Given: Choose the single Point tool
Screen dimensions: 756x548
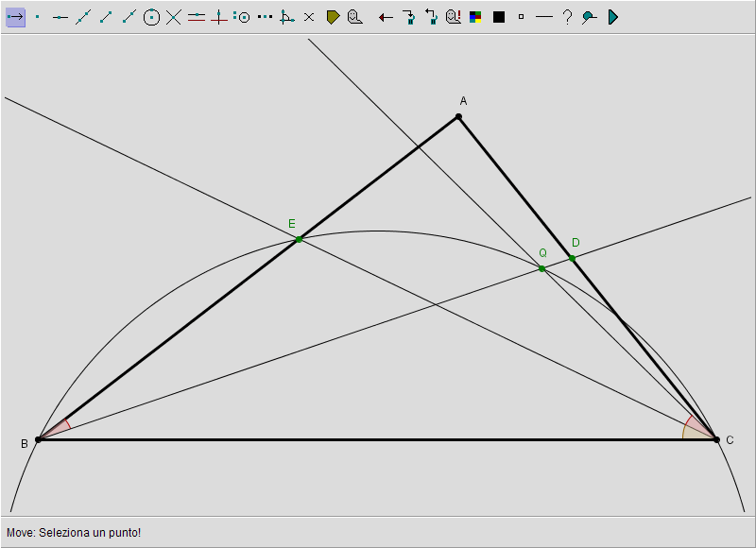Looking at the screenshot, I should coord(38,17).
